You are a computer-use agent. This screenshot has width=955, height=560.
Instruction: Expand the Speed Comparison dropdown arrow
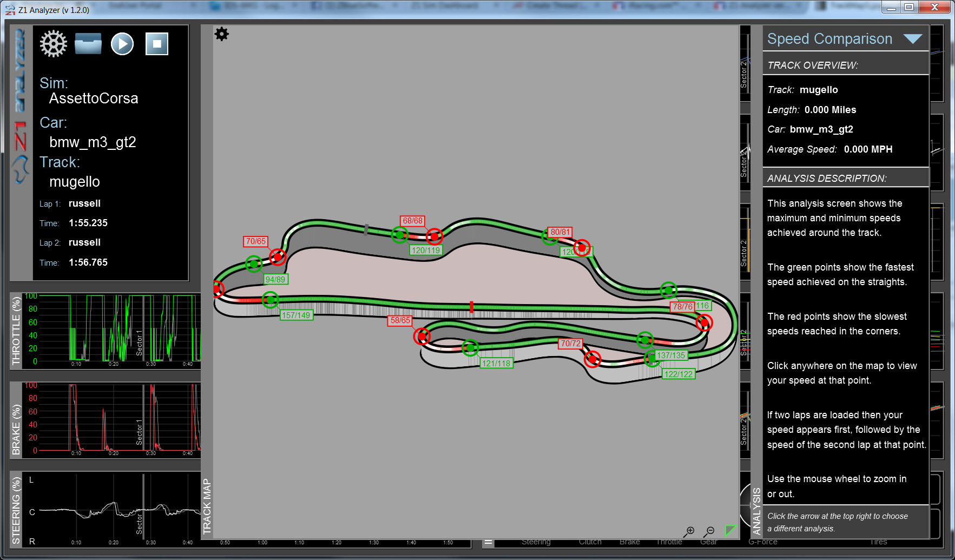pos(913,39)
